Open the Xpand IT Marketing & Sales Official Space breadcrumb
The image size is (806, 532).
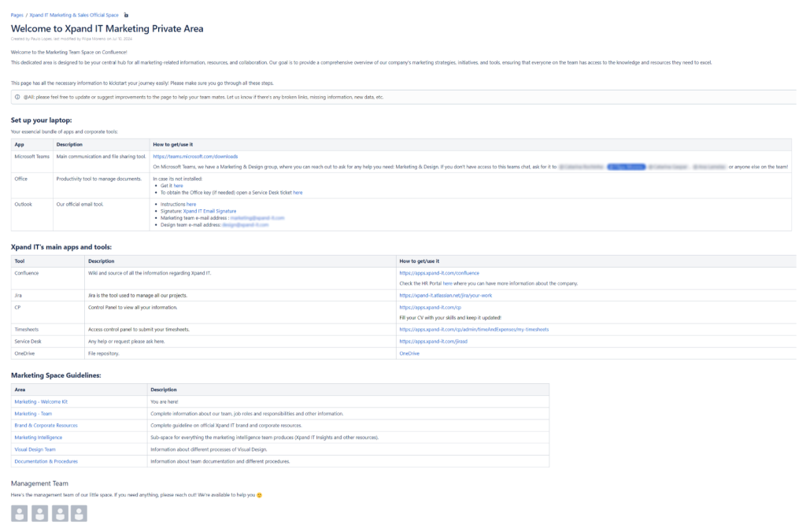point(74,15)
